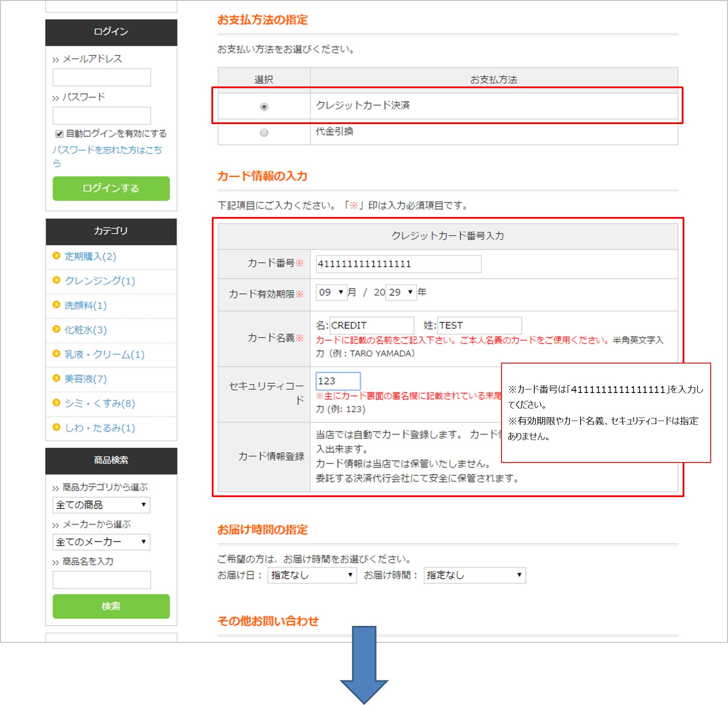Open the card expiry month dropdown
The height and width of the screenshot is (705, 728).
pyautogui.click(x=332, y=293)
